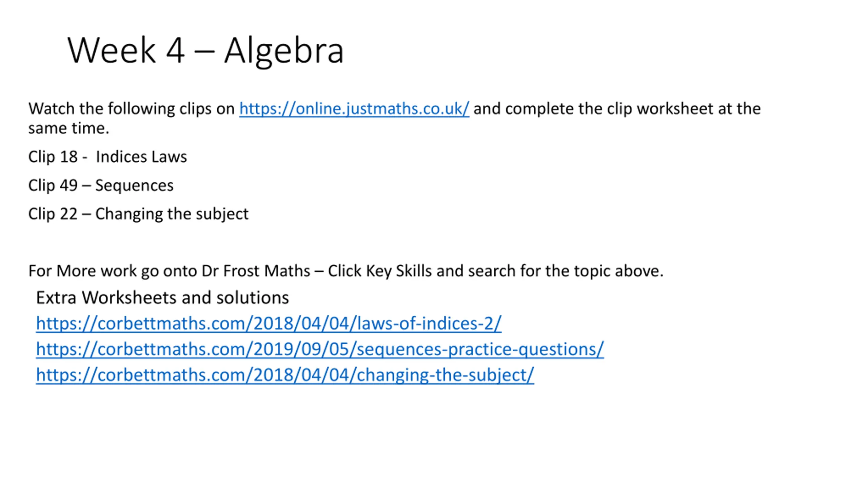Click the Extra Worksheets and solutions heading

[x=162, y=298]
